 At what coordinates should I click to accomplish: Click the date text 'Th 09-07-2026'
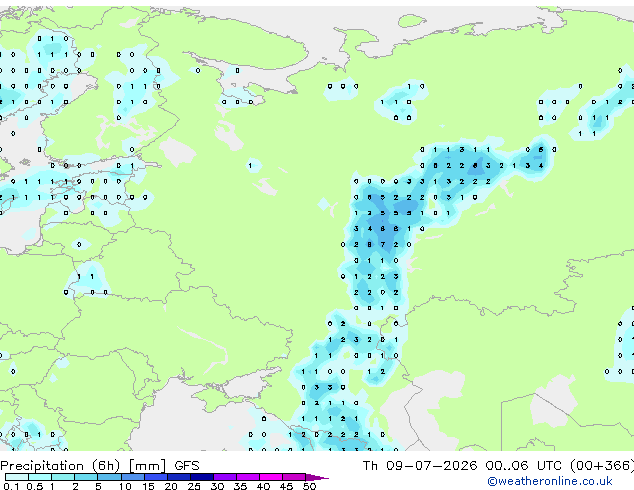coord(420,466)
